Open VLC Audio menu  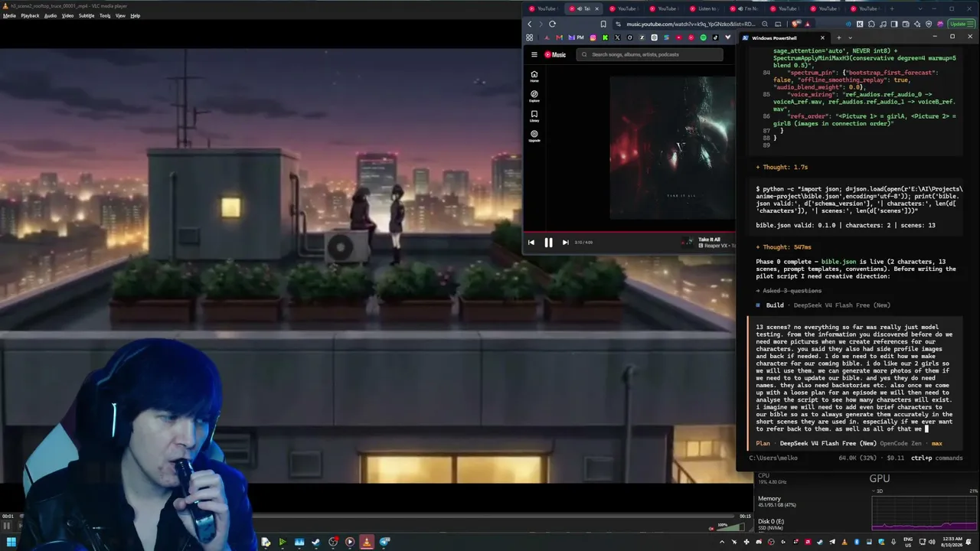51,15
